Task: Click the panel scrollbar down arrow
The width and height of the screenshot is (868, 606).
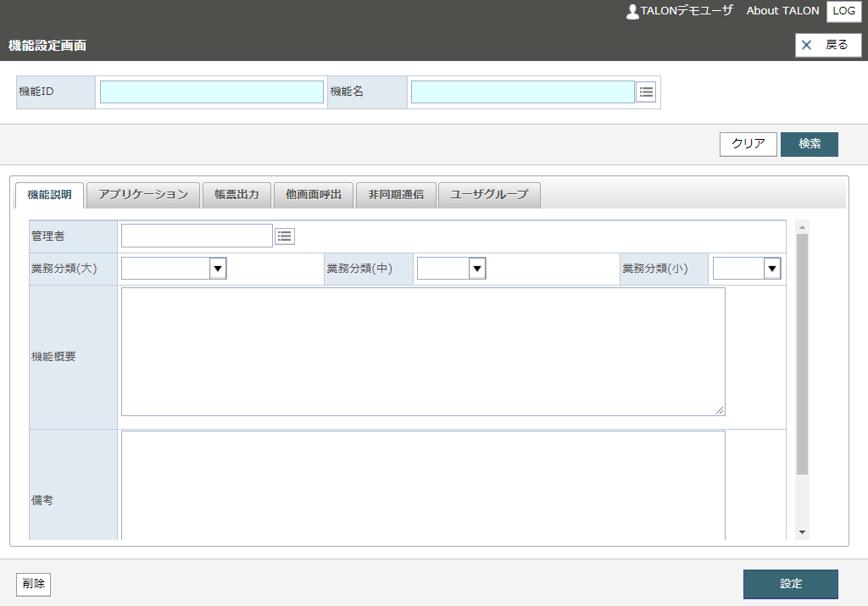Action: [802, 532]
